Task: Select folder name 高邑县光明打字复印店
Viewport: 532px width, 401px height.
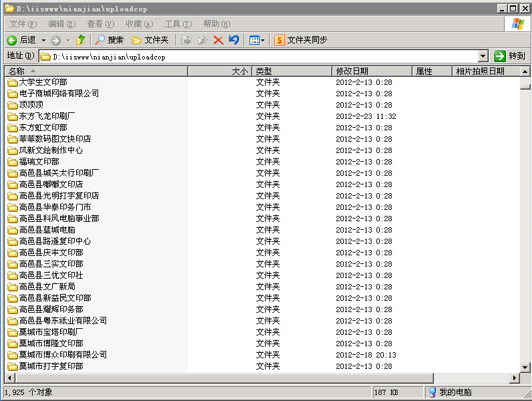Action: pos(59,196)
